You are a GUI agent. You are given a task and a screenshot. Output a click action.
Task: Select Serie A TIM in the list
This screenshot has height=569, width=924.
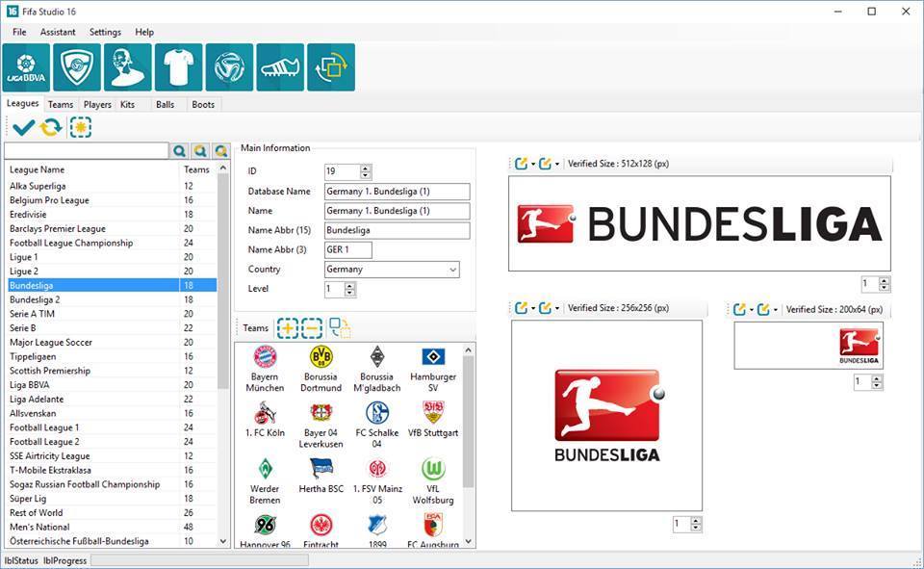click(112, 314)
